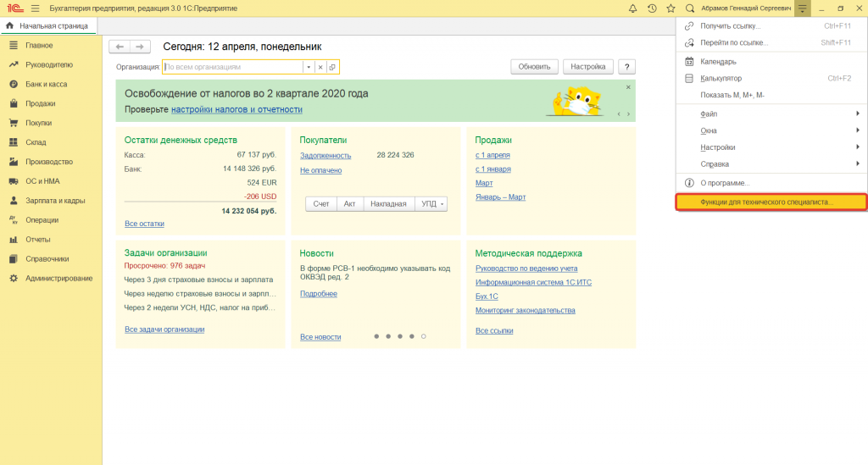The height and width of the screenshot is (465, 868).
Task: Click the open-form icon beside Организация field
Action: (332, 67)
